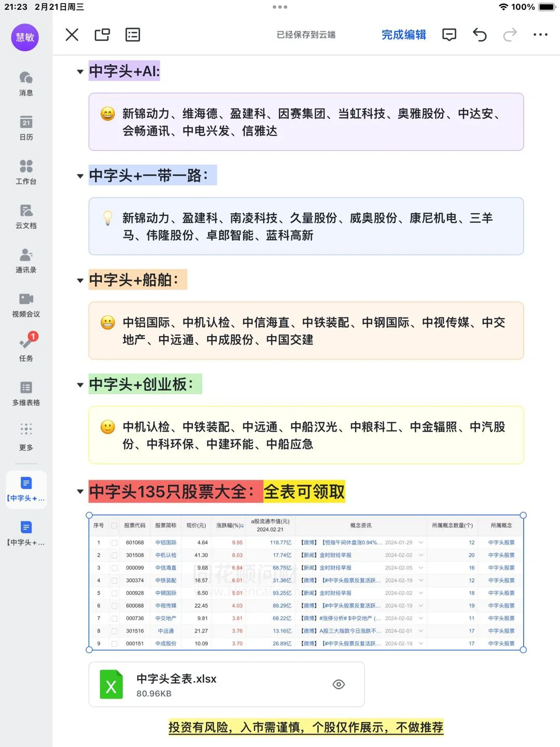Viewport: 560px width, 747px height.
Task: Expand news dropdown in 中机认检 row
Action: [x=421, y=555]
